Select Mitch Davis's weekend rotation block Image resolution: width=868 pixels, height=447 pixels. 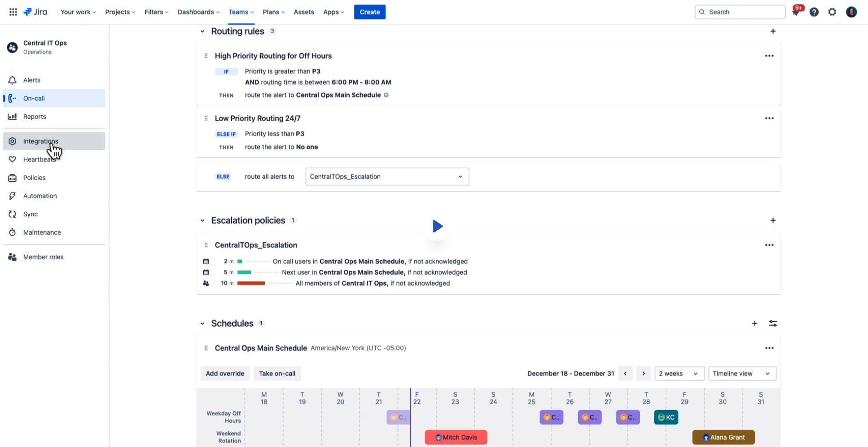click(456, 437)
